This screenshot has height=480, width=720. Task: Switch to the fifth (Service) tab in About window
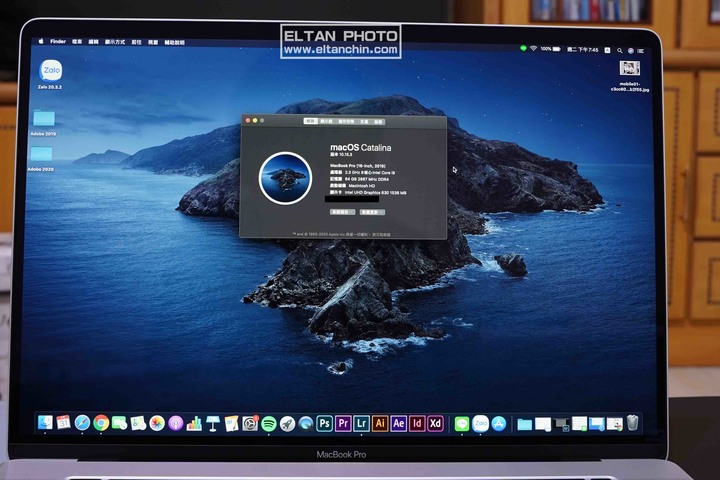pos(378,122)
